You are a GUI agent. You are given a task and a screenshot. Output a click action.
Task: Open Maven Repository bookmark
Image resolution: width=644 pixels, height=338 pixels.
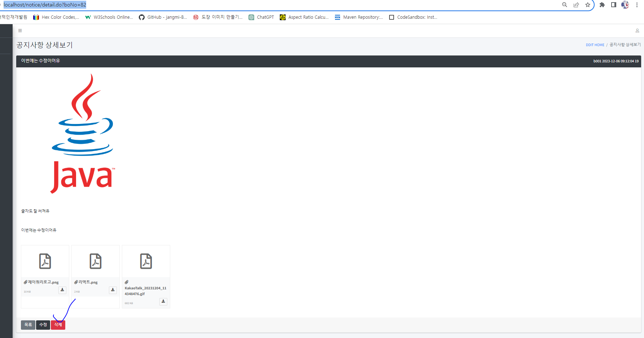[359, 17]
